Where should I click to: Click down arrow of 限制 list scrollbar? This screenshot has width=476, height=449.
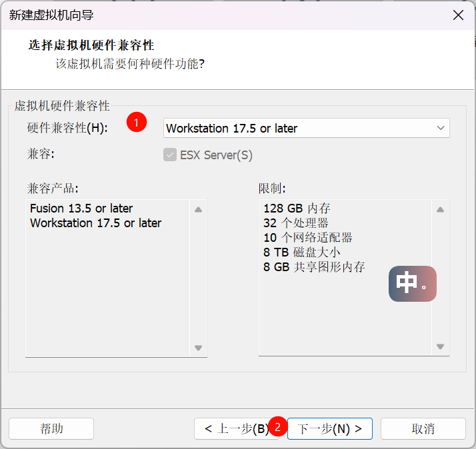pyautogui.click(x=440, y=346)
